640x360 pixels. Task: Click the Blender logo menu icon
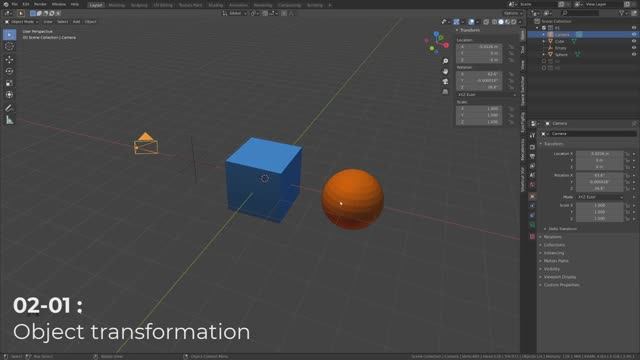(x=6, y=4)
